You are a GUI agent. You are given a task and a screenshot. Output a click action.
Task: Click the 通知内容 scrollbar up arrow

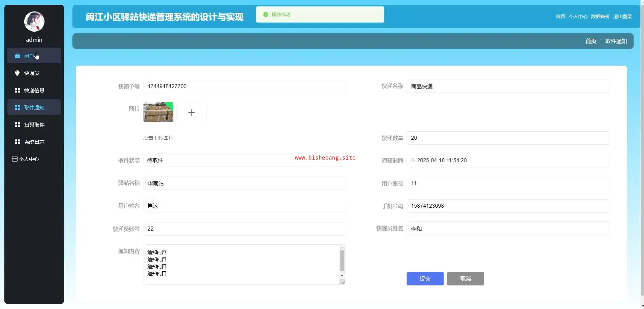coord(342,248)
